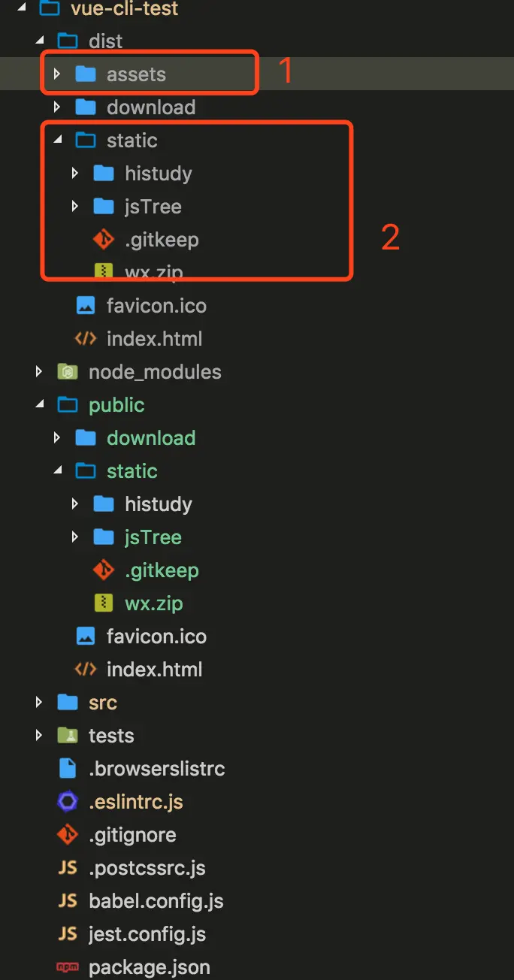Open .postcssrc.js file
The width and height of the screenshot is (514, 980).
pyautogui.click(x=147, y=868)
